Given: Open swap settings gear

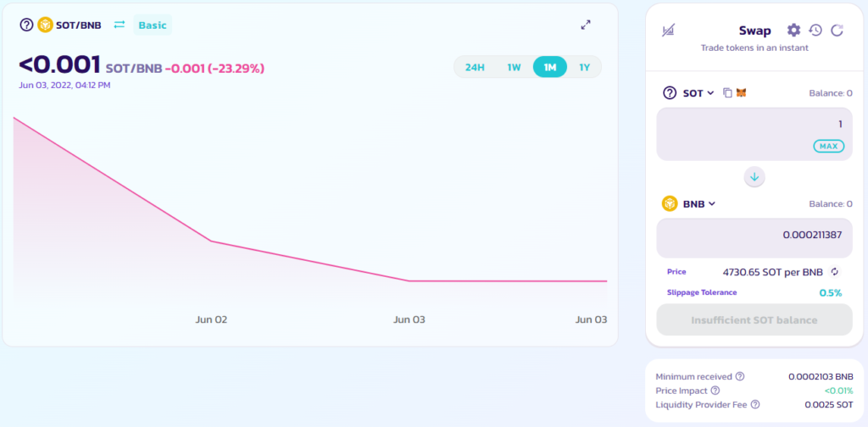Looking at the screenshot, I should coord(793,30).
